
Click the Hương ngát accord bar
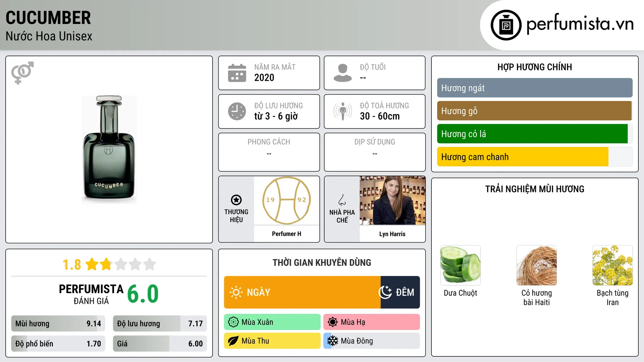coord(535,88)
